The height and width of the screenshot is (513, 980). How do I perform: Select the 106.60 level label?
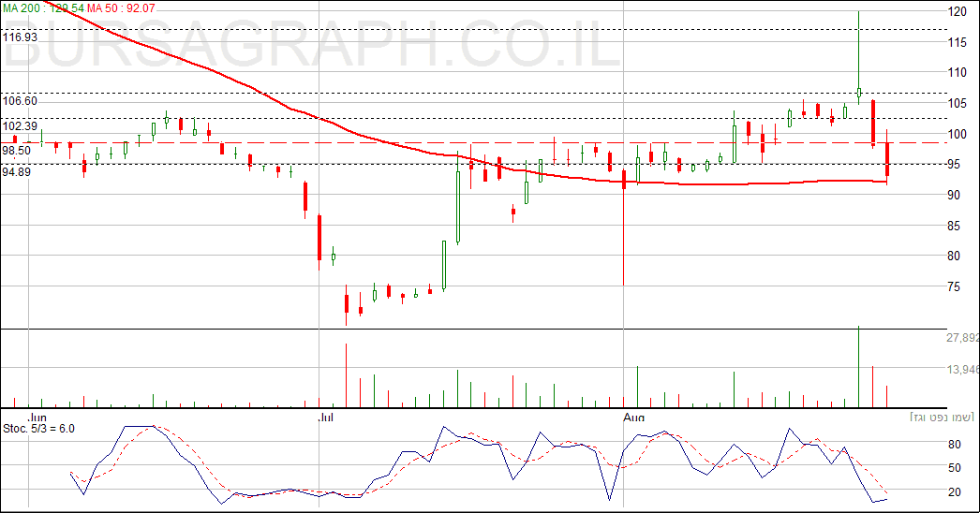click(20, 100)
